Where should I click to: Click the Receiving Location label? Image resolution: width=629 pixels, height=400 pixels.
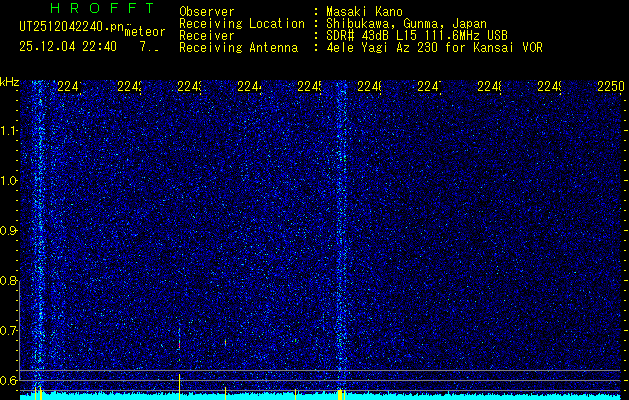pyautogui.click(x=242, y=24)
